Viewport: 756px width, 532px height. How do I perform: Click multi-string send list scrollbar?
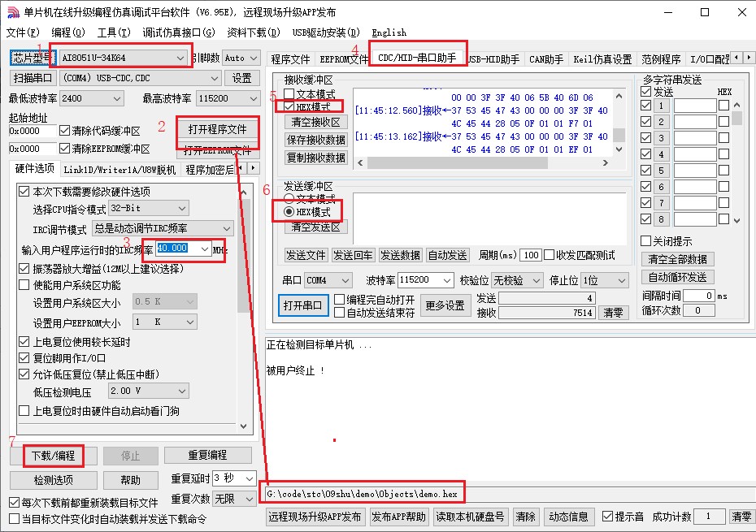coord(736,162)
